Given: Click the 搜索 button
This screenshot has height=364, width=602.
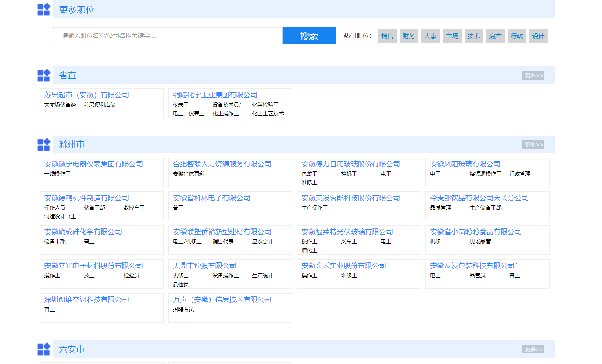Looking at the screenshot, I should (309, 36).
